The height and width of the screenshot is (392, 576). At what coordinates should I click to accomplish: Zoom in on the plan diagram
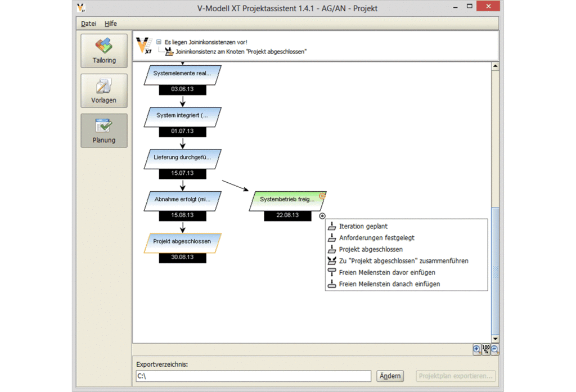(477, 350)
